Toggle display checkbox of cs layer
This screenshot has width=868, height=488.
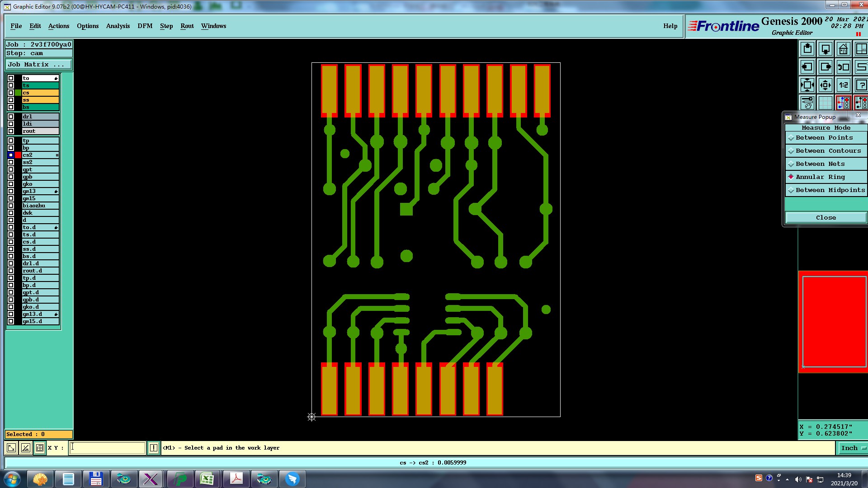pyautogui.click(x=11, y=93)
